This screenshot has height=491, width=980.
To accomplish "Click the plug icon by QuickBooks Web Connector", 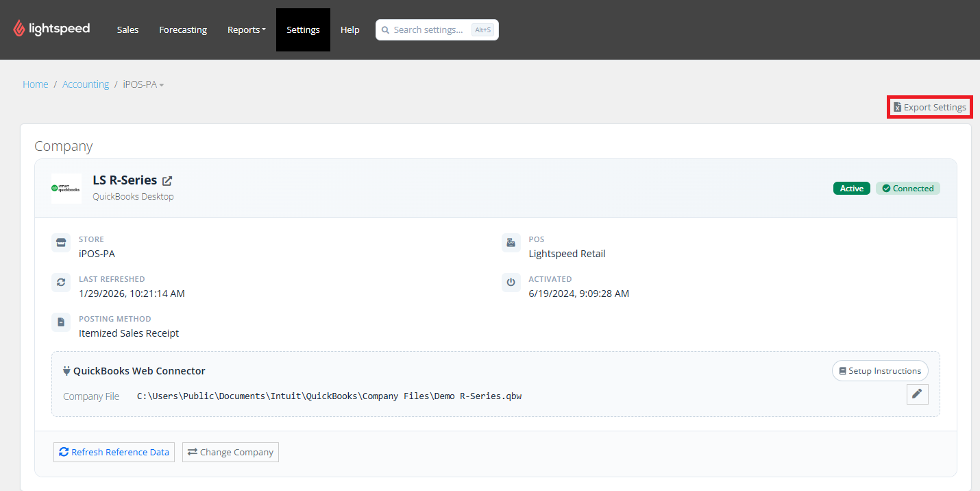I will coord(66,371).
